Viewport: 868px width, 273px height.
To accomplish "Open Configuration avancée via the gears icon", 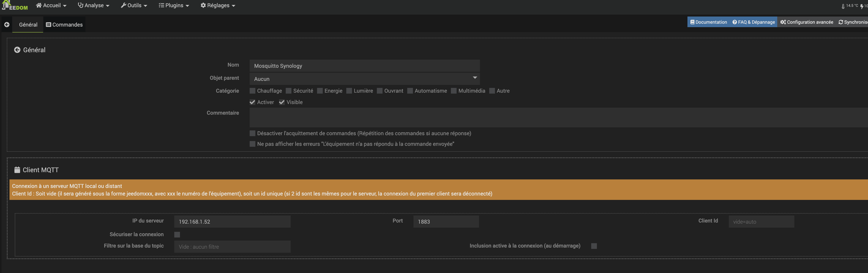I will 783,22.
